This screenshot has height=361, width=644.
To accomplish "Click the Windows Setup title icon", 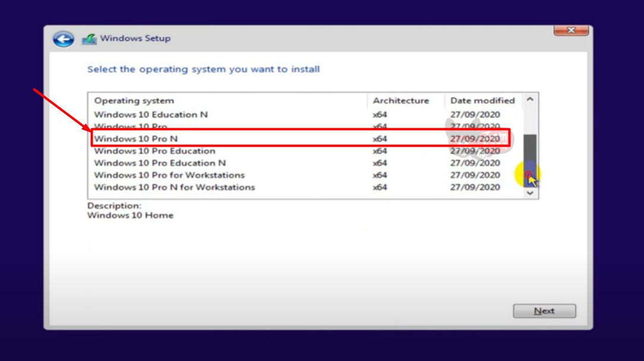I will coord(89,39).
